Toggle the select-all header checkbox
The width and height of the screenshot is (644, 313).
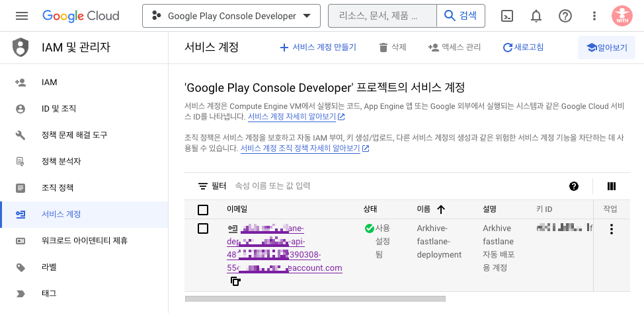point(203,210)
